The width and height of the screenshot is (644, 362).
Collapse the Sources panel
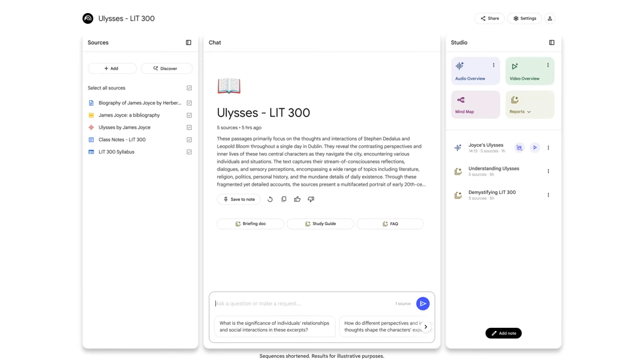[x=189, y=43]
